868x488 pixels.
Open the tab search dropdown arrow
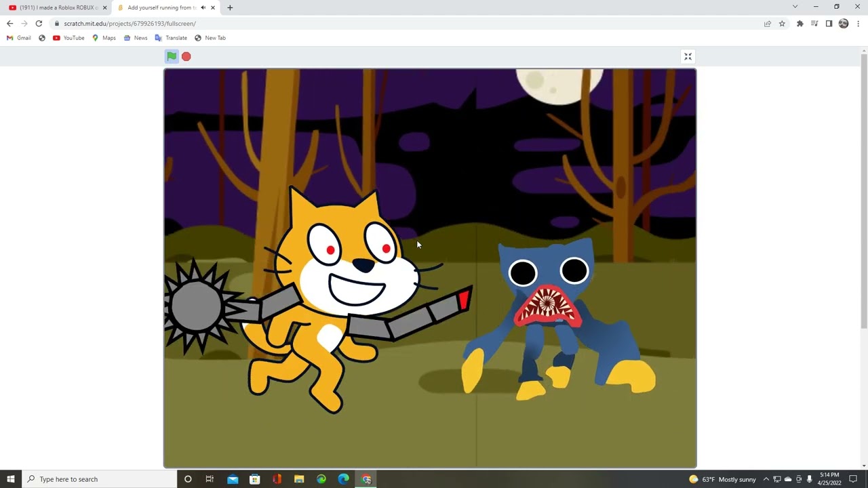[795, 7]
